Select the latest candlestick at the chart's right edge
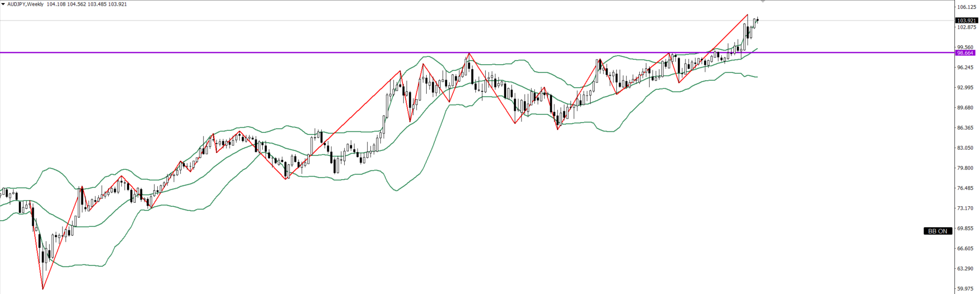The image size is (980, 294). tap(758, 20)
